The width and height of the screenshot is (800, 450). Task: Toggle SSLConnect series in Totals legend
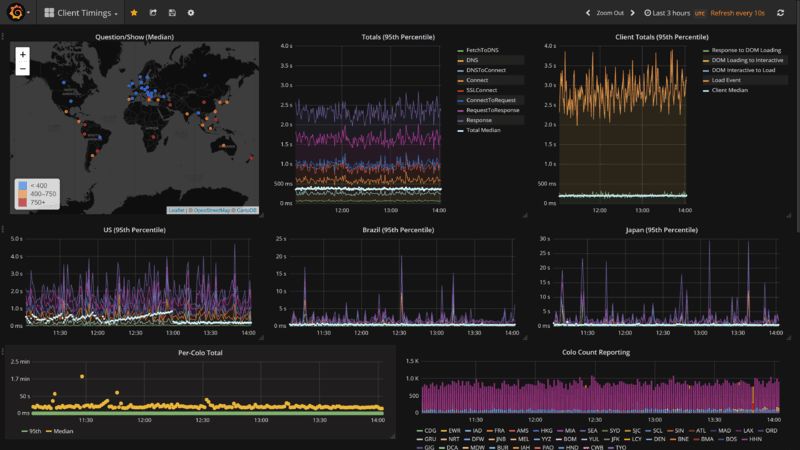(481, 90)
